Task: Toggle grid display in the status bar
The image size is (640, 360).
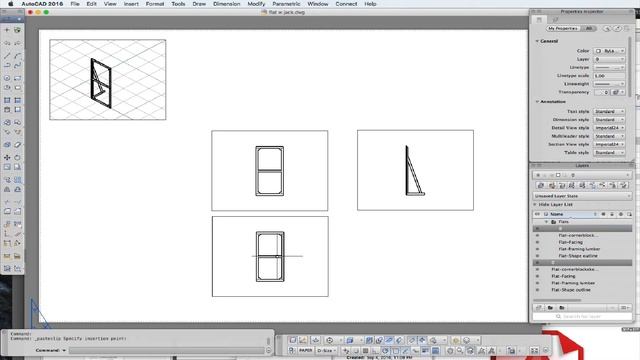Action: pos(365,351)
